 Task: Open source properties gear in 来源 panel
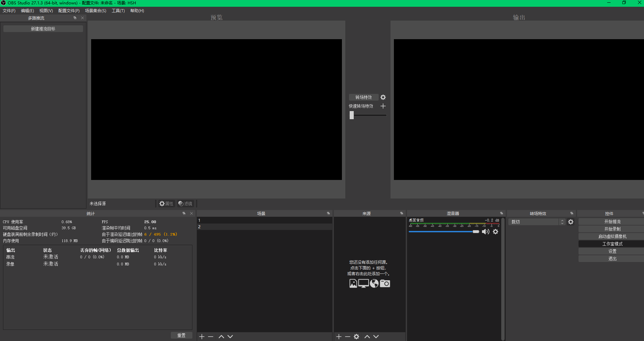click(x=356, y=337)
